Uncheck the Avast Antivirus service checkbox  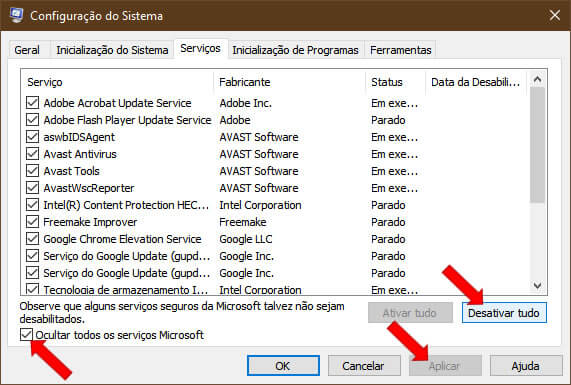[x=32, y=154]
